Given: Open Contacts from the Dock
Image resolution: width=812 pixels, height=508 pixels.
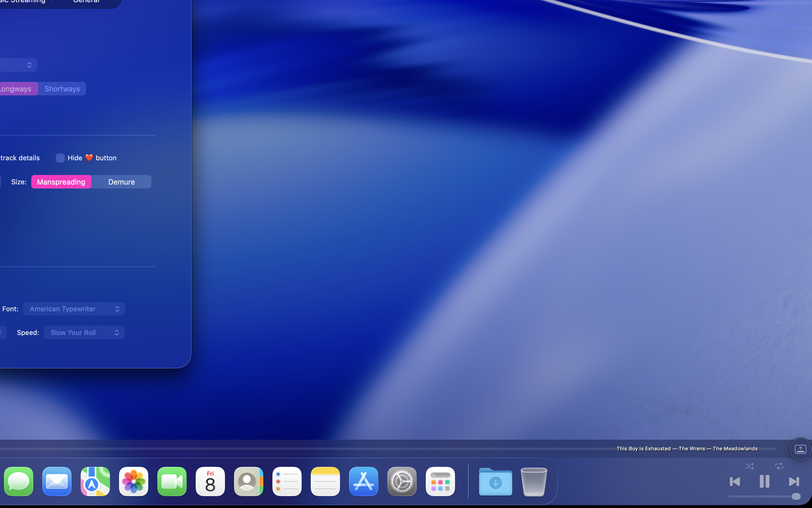Looking at the screenshot, I should click(x=249, y=481).
